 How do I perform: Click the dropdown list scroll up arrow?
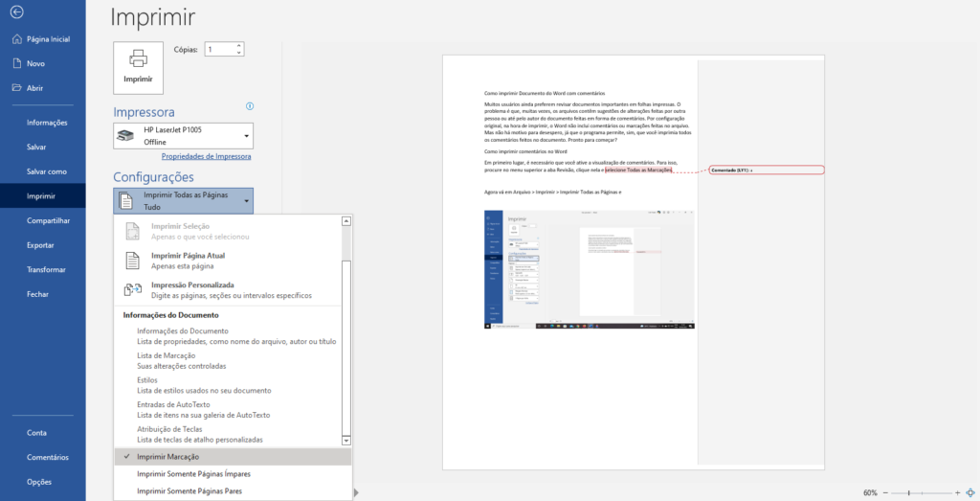coord(346,220)
